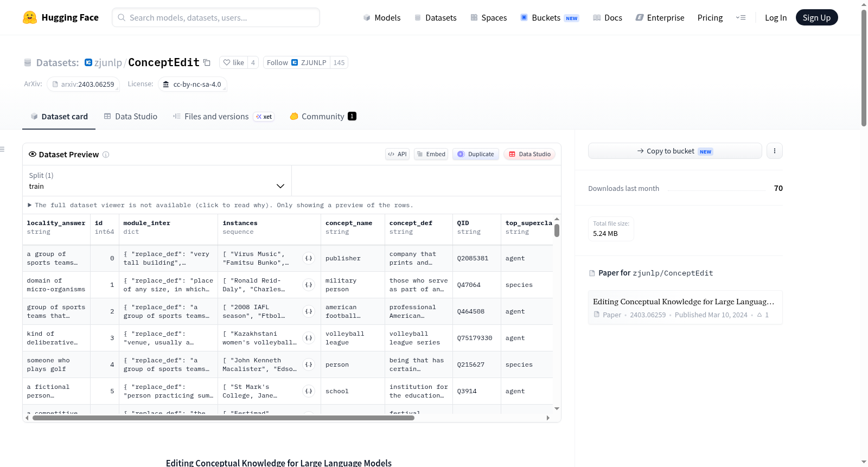Select the locality answer 'someone who plays golf'
The width and height of the screenshot is (868, 467).
[x=56, y=364]
